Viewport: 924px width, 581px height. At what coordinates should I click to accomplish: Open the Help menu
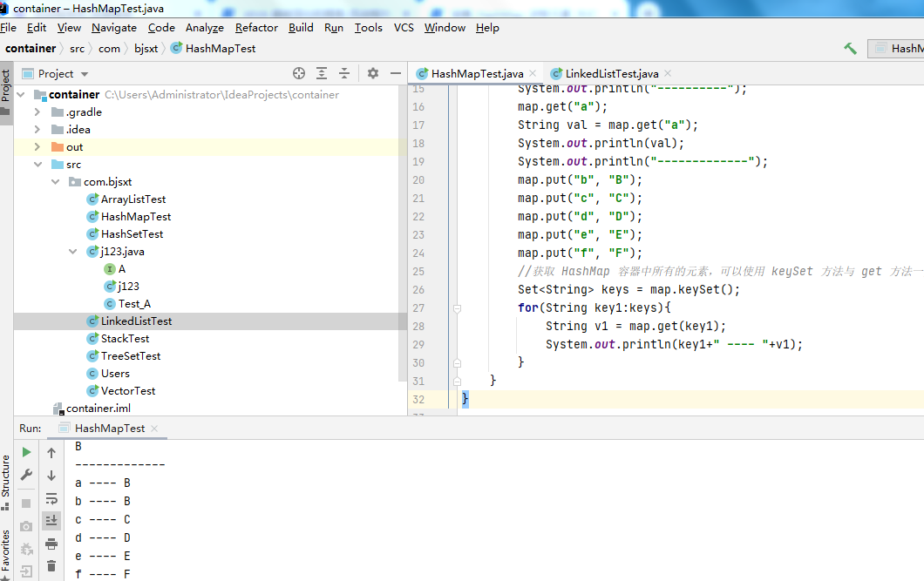[487, 28]
